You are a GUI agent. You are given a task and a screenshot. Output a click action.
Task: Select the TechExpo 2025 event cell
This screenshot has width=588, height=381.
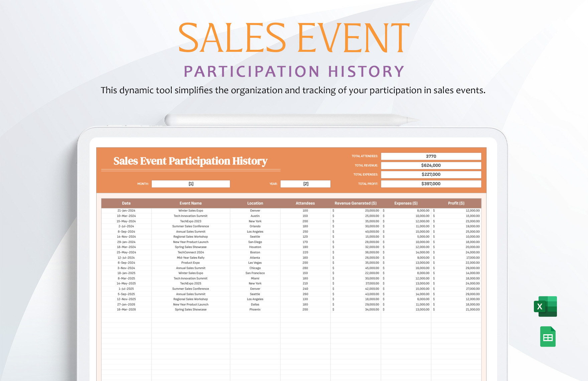point(191,283)
